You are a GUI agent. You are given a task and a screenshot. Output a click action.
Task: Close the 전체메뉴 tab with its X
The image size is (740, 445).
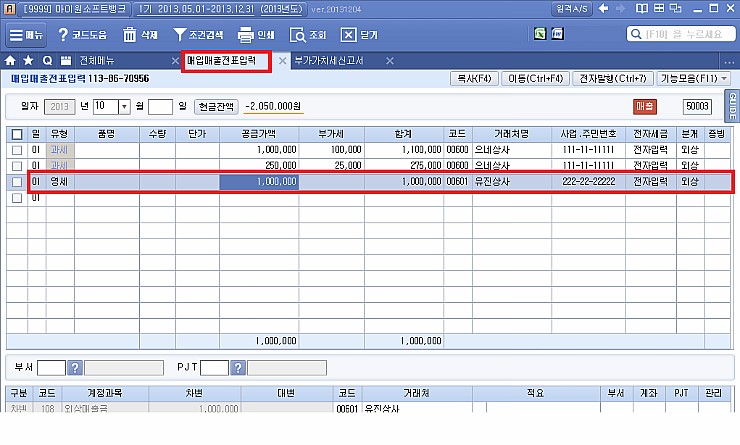pyautogui.click(x=175, y=61)
